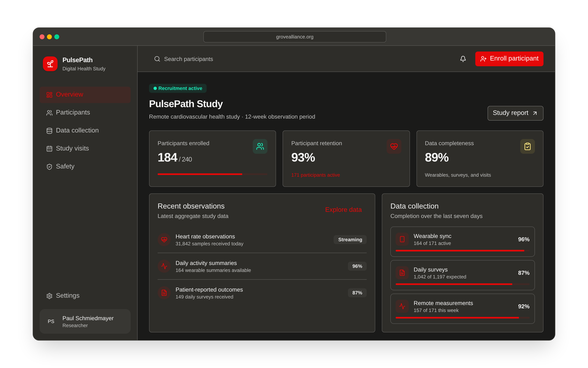Close the window with the red button
This screenshot has height=368, width=588.
[42, 37]
